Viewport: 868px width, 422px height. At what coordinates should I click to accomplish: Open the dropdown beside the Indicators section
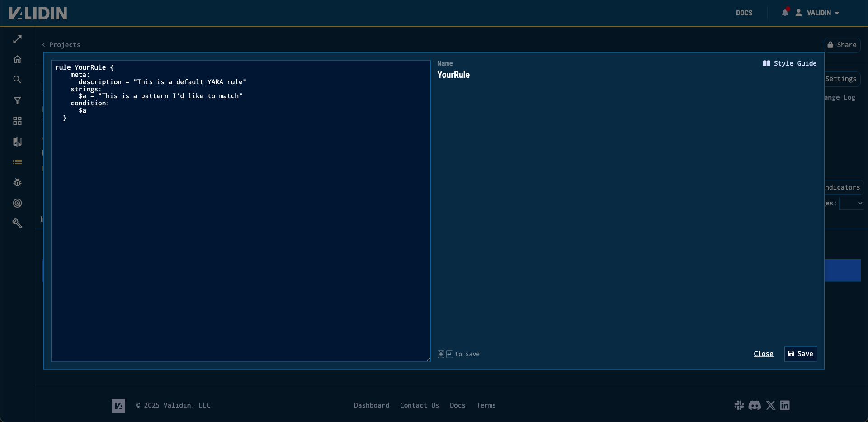point(851,204)
